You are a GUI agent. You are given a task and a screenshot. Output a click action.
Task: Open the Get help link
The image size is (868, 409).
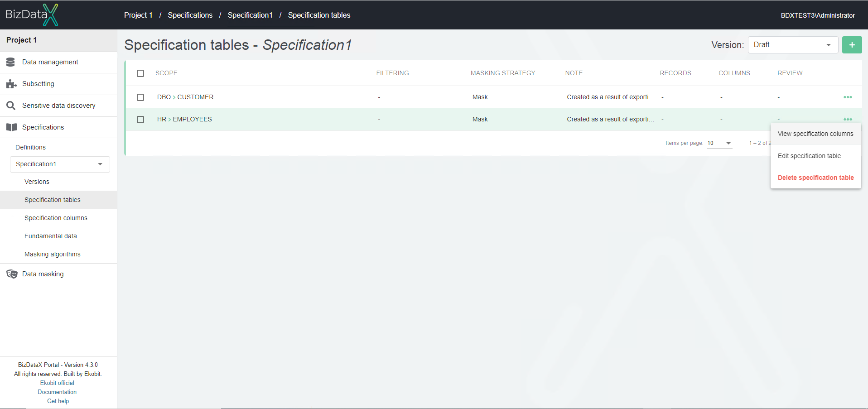[x=58, y=401]
